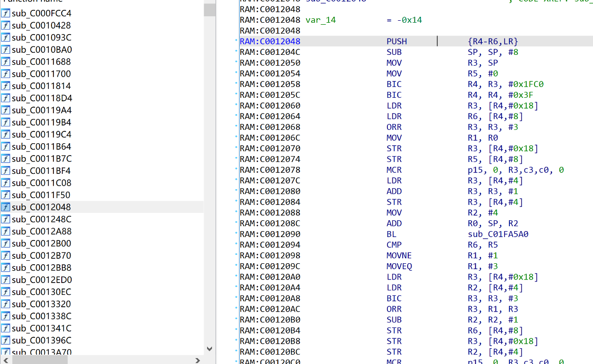Click the horizontal scrollbar right arrow

coord(198,361)
